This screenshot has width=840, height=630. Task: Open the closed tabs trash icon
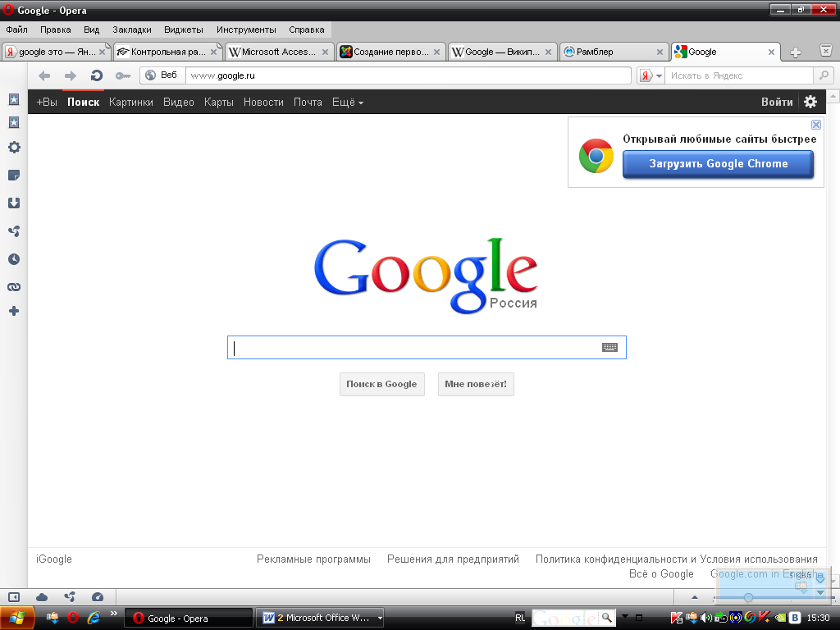pos(826,51)
